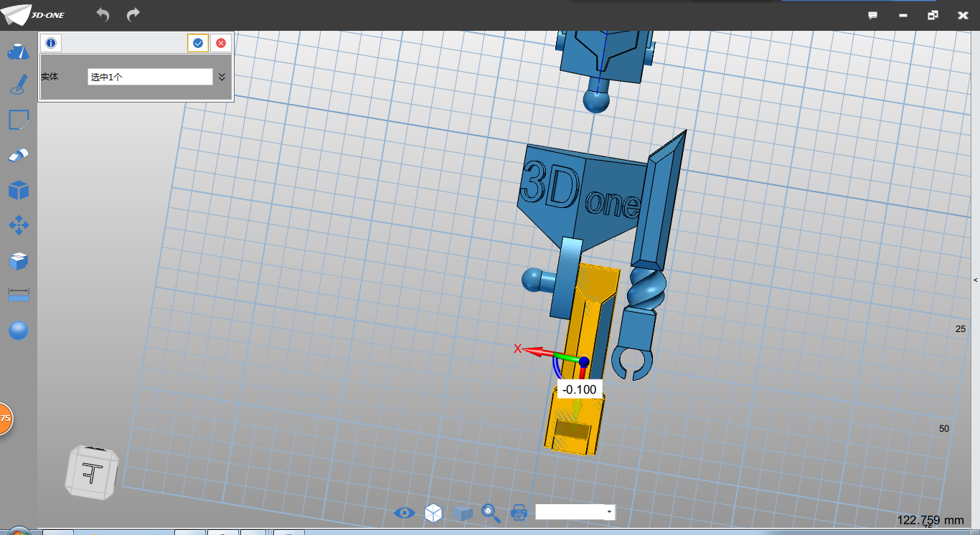This screenshot has height=535, width=980.
Task: Open the blue sphere material tool
Action: pyautogui.click(x=18, y=331)
